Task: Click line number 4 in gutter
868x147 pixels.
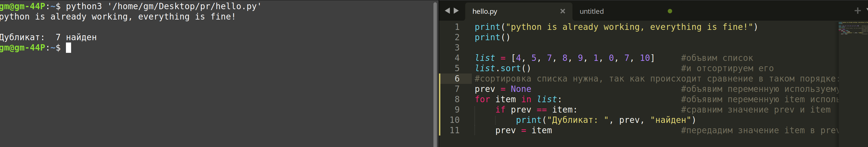Action: click(457, 58)
